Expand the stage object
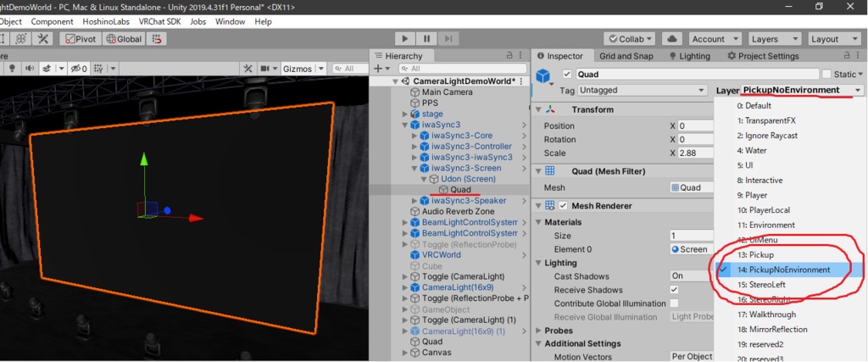868x362 pixels. (x=405, y=114)
